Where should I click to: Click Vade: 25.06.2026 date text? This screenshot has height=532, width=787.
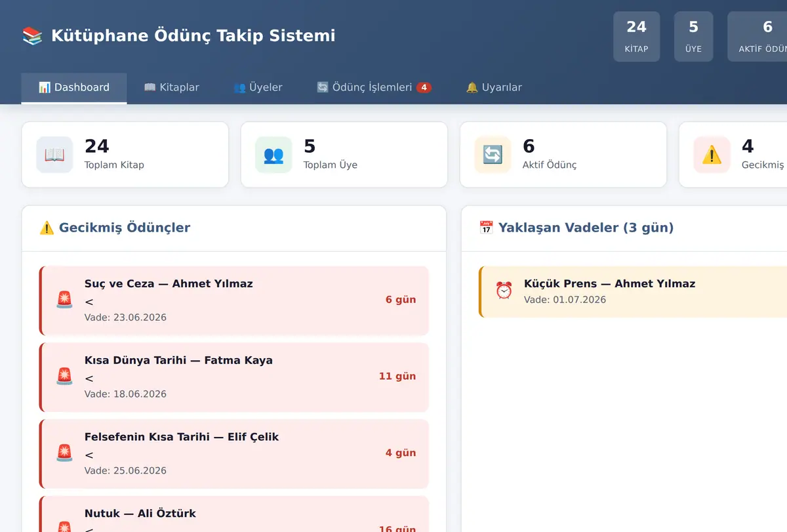125,471
